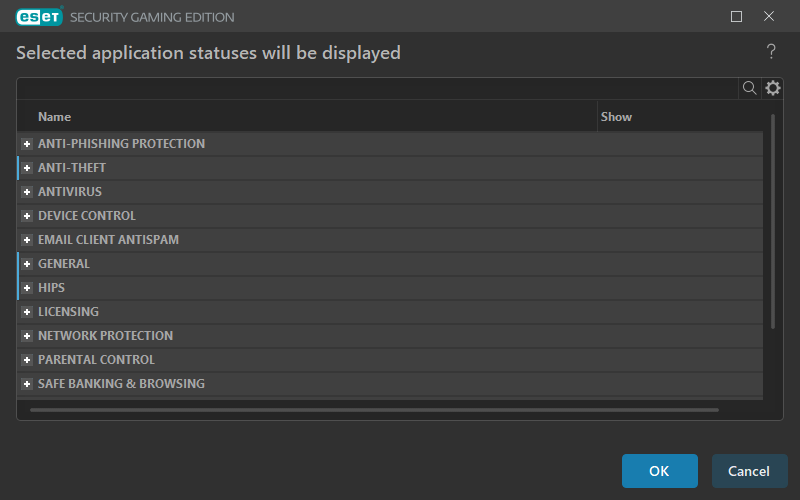Viewport: 800px width, 500px height.
Task: Expand the ANTIVIRUS category
Action: point(27,192)
